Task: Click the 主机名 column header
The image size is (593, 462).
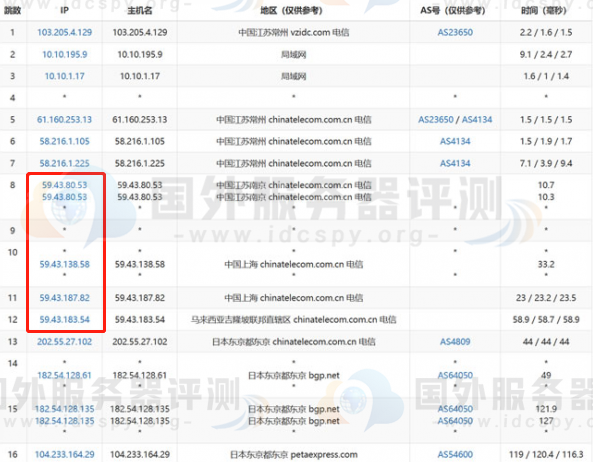Action: coord(140,11)
